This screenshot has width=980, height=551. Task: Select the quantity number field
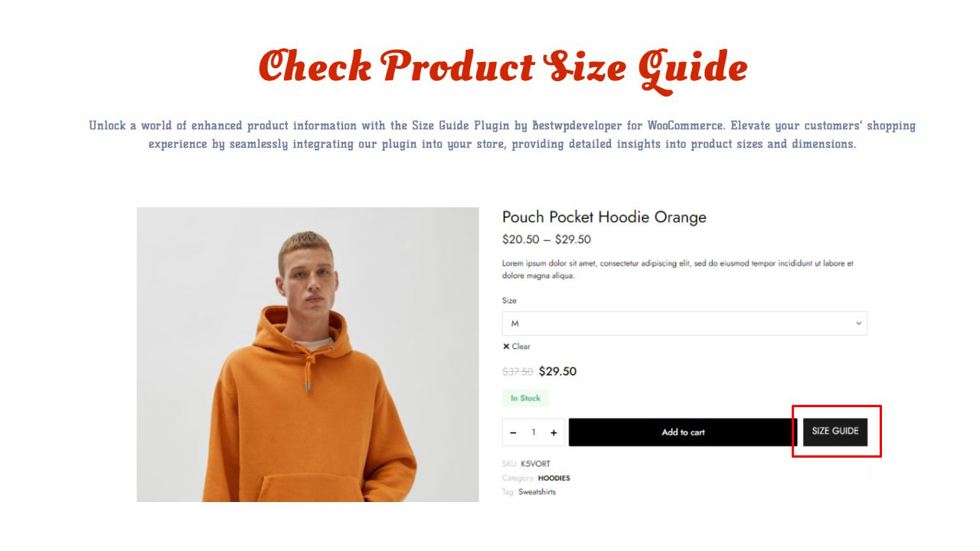click(534, 432)
